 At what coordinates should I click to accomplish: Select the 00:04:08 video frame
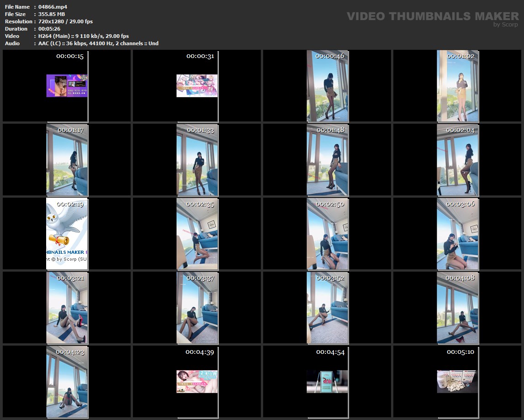click(458, 308)
